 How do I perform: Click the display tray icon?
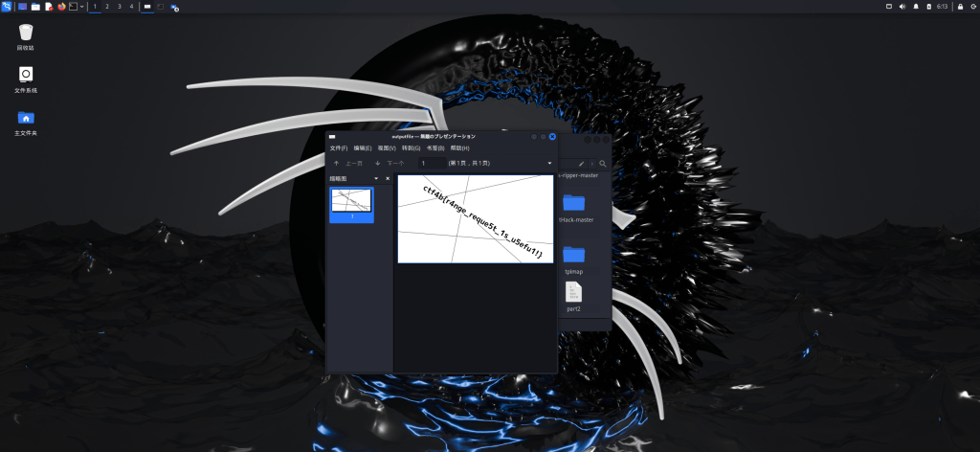click(x=889, y=7)
